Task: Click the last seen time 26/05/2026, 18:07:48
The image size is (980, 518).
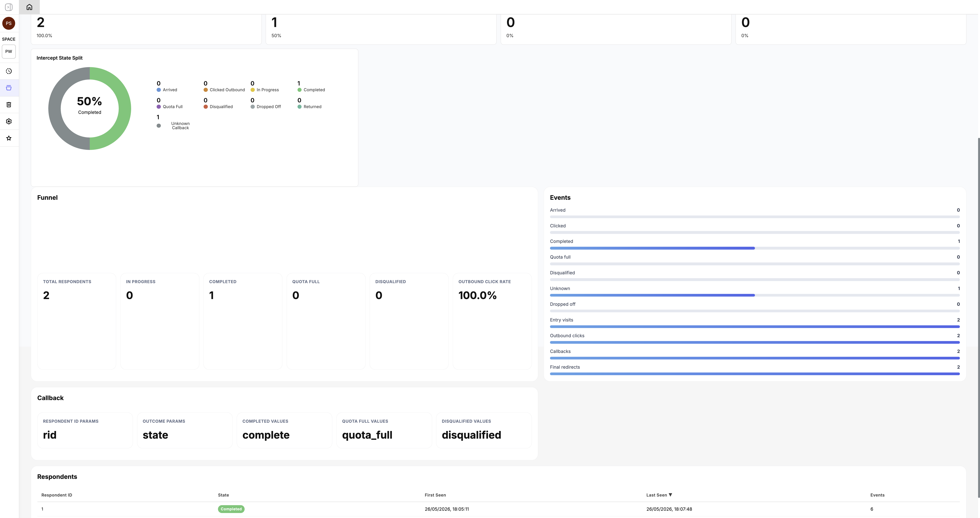Action: 669,509
